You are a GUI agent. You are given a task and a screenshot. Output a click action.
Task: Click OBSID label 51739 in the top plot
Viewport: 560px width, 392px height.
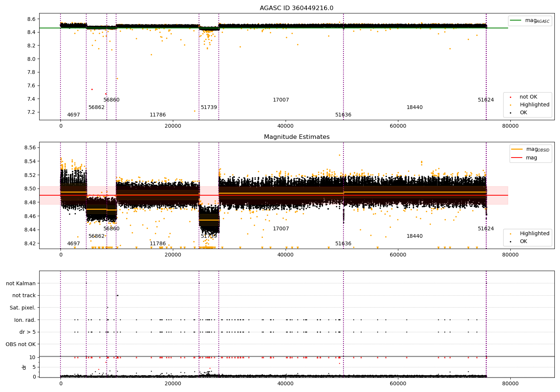(x=209, y=108)
